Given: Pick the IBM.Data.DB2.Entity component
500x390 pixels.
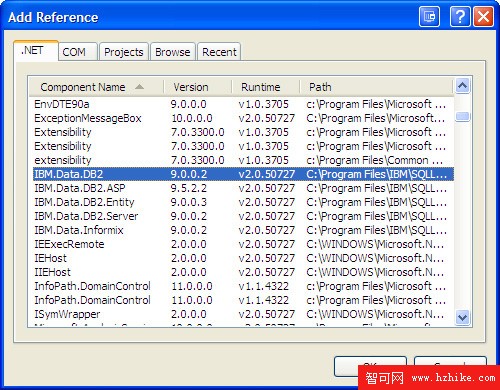Looking at the screenshot, I should [x=243, y=202].
